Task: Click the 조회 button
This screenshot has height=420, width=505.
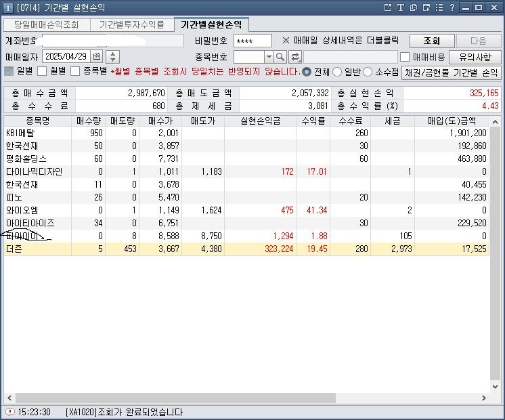Action: click(432, 41)
